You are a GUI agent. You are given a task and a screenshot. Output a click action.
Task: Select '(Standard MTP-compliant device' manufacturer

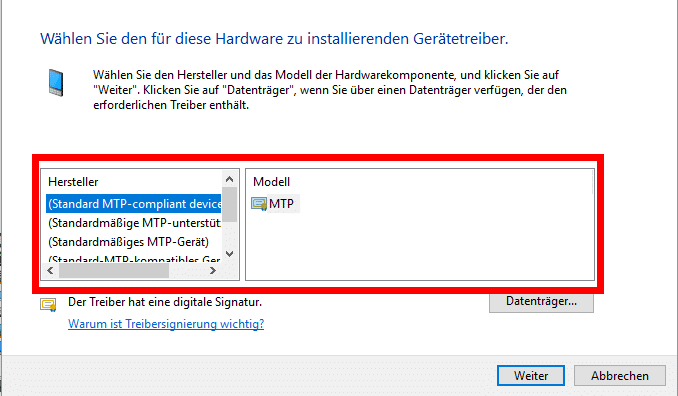pos(134,204)
